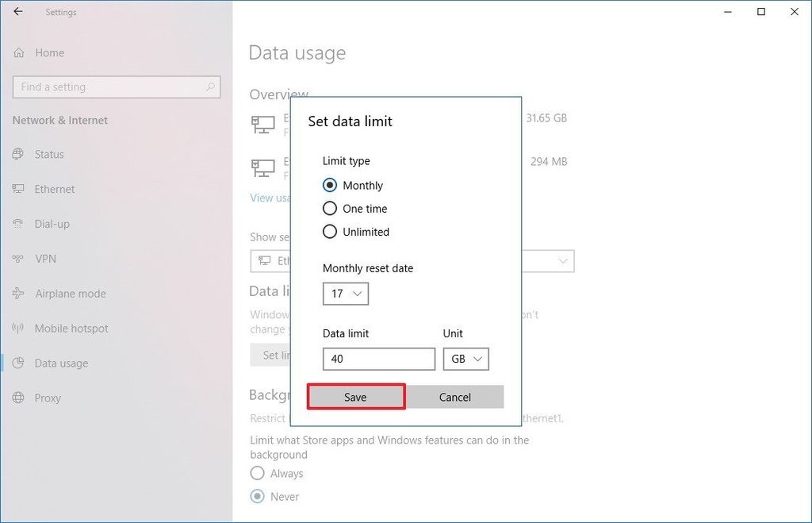Click inside the Data limit value field
Viewport: 812px width, 523px height.
pos(378,359)
